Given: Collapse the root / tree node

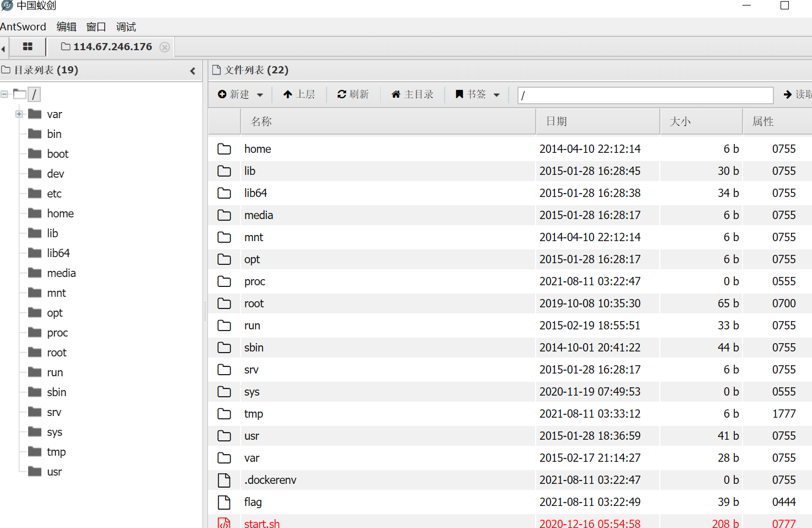Looking at the screenshot, I should (x=4, y=94).
